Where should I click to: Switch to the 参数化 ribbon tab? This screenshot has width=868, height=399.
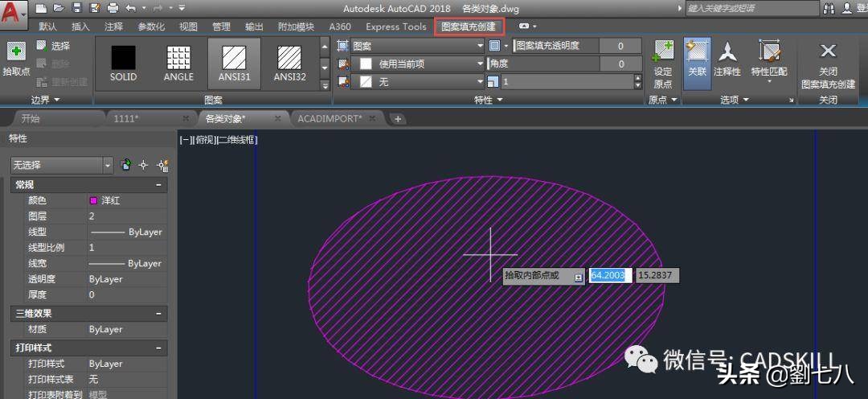click(151, 27)
